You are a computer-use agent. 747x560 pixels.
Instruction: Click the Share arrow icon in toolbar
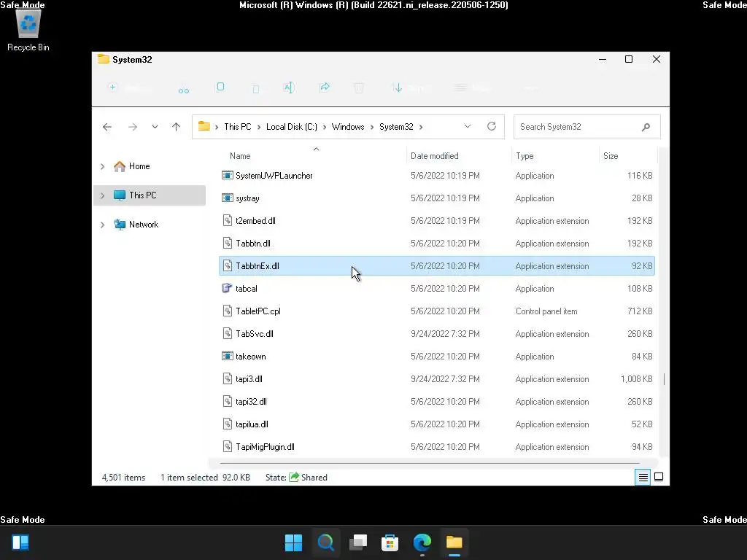point(325,87)
